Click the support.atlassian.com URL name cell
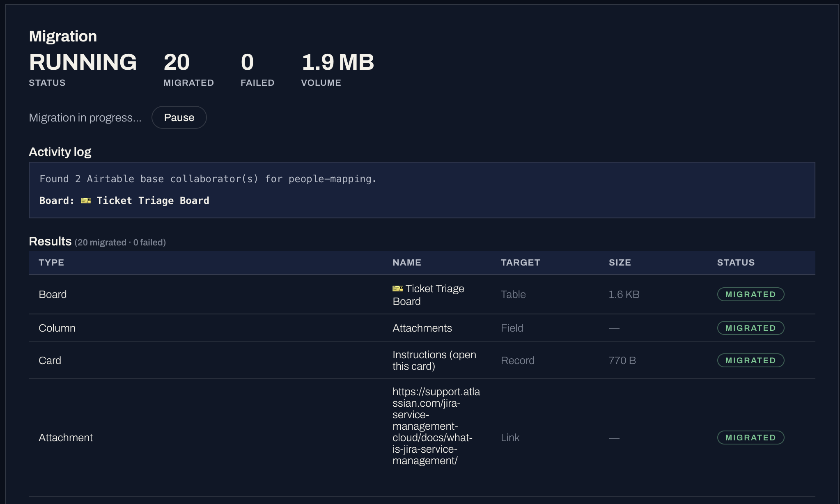 coord(436,426)
